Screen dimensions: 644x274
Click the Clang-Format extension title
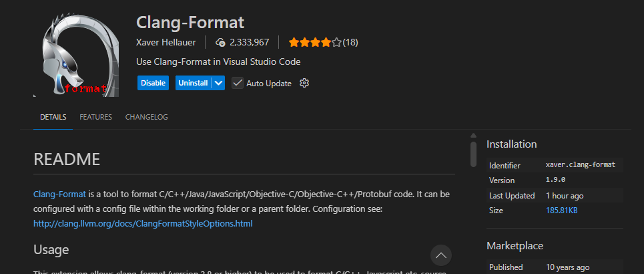(190, 22)
